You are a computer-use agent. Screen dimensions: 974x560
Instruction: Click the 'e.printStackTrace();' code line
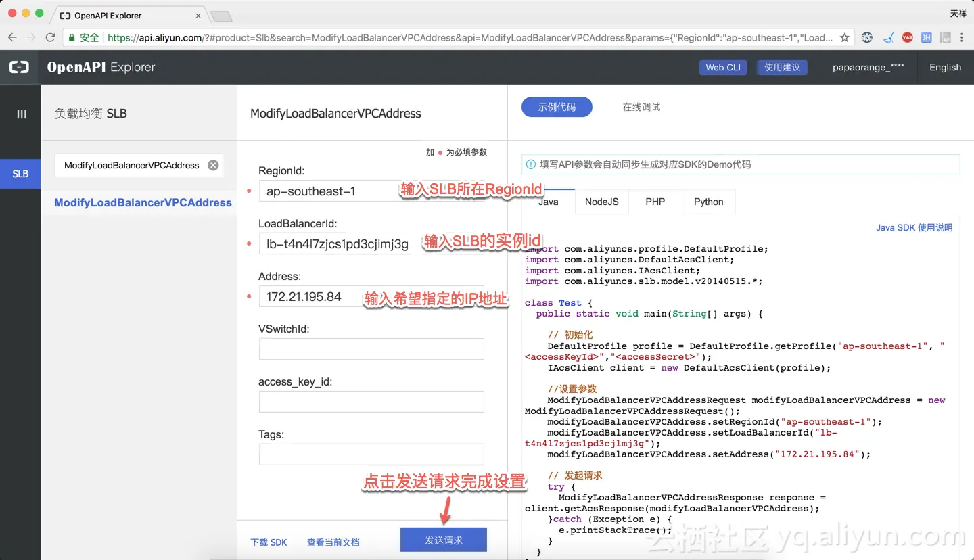click(616, 530)
